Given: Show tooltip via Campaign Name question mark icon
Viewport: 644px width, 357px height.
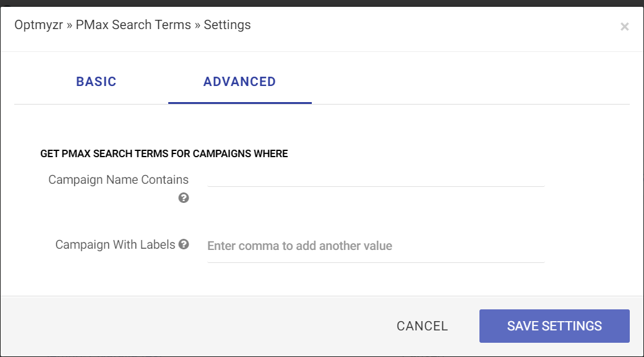Looking at the screenshot, I should coord(184,198).
